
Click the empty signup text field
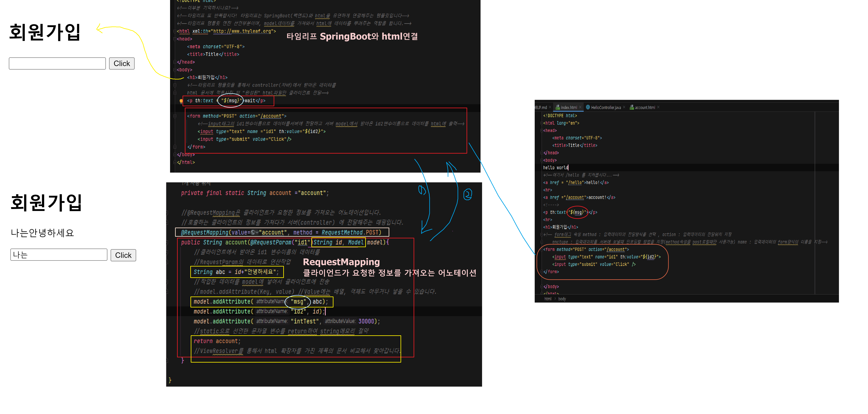[57, 63]
